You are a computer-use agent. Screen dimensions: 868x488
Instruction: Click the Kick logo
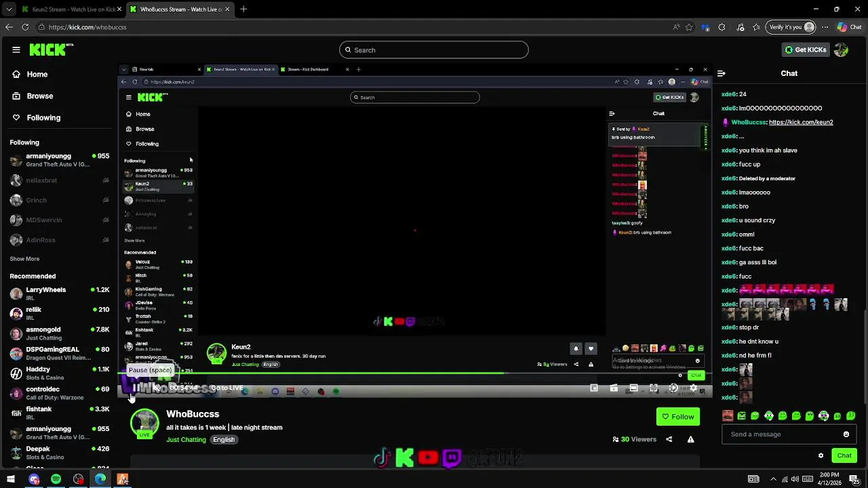(x=51, y=49)
